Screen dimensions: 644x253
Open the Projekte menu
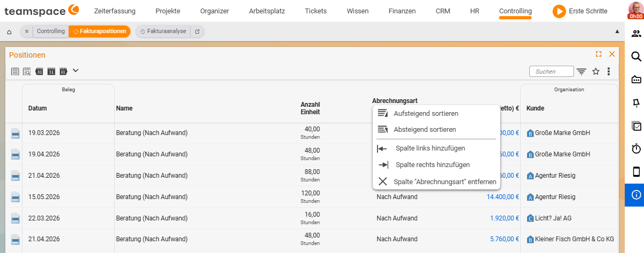click(x=168, y=11)
